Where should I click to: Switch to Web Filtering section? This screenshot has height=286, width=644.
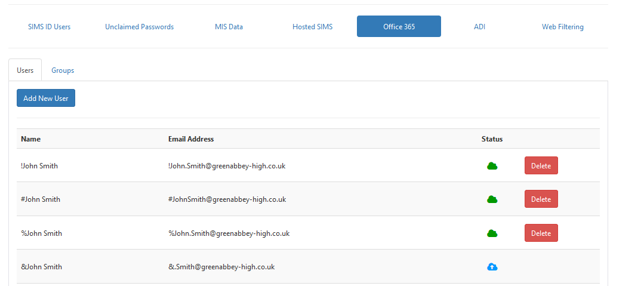point(563,27)
